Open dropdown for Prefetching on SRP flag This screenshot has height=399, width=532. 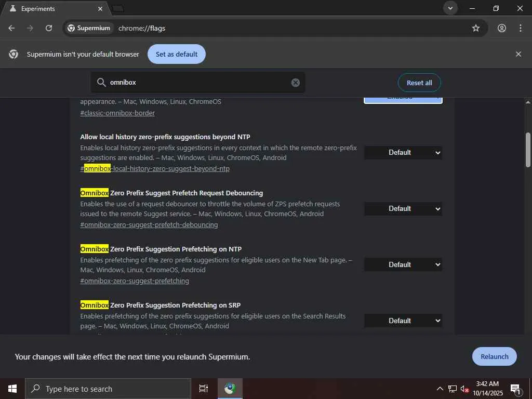click(x=403, y=321)
